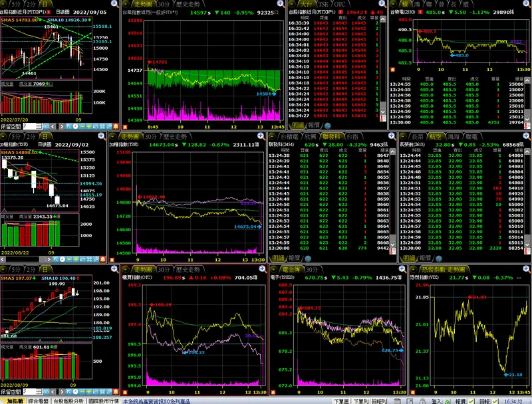The image size is (532, 404).
Task: Open the 國際股市行情 bottom tab
Action: click(x=104, y=401)
